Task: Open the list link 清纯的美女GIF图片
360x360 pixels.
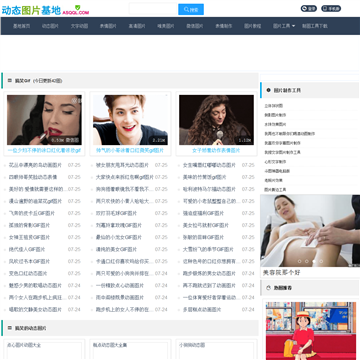Action: tap(117, 249)
